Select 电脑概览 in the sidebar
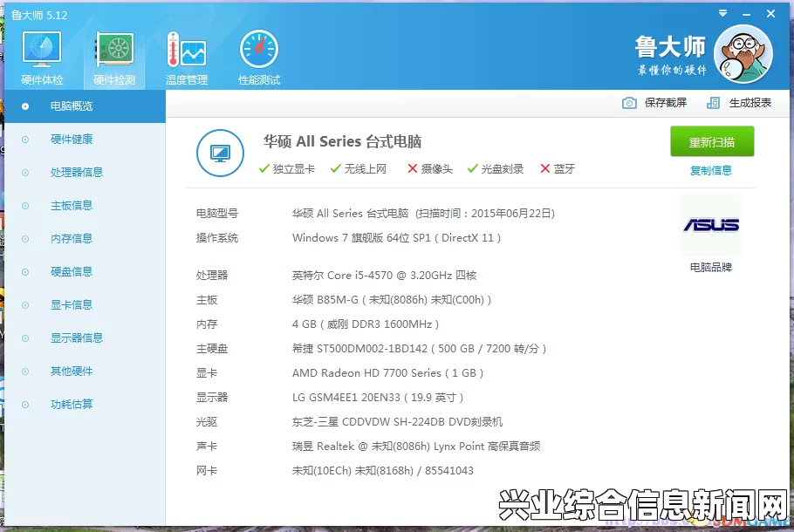The width and height of the screenshot is (794, 532). pyautogui.click(x=86, y=106)
